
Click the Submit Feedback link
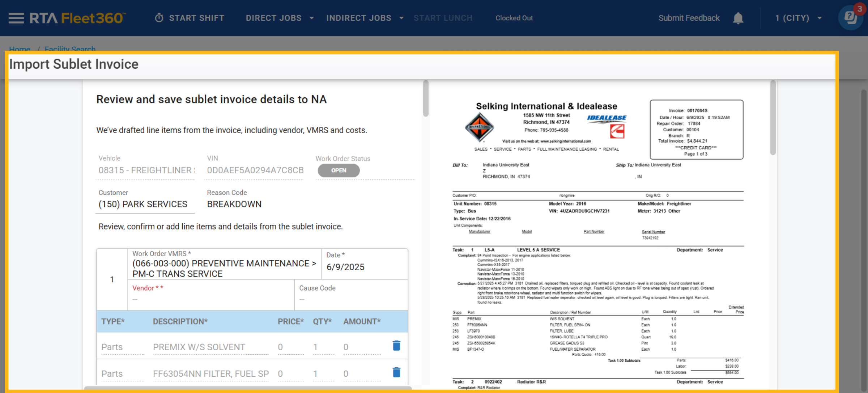pos(689,18)
